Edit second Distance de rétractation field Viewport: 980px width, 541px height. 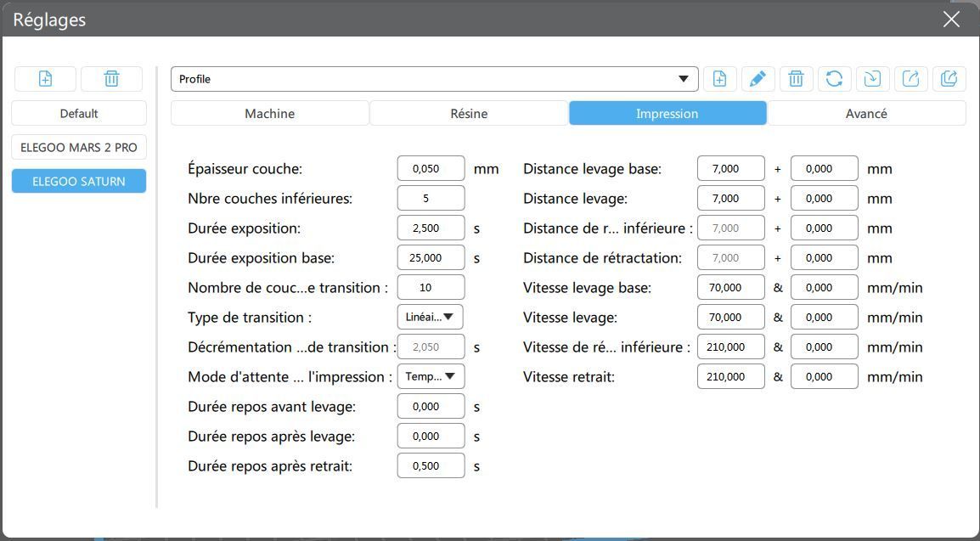(x=825, y=258)
